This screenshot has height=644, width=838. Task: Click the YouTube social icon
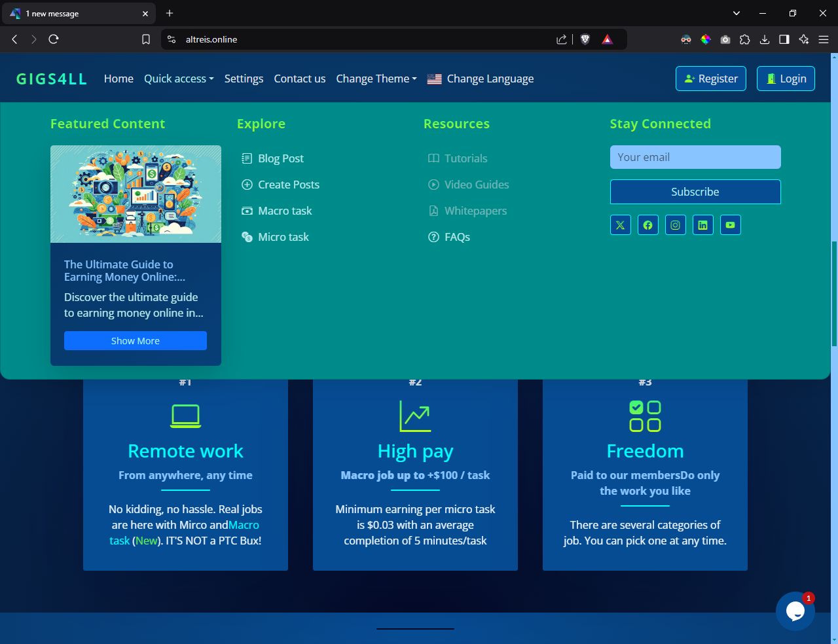(730, 225)
